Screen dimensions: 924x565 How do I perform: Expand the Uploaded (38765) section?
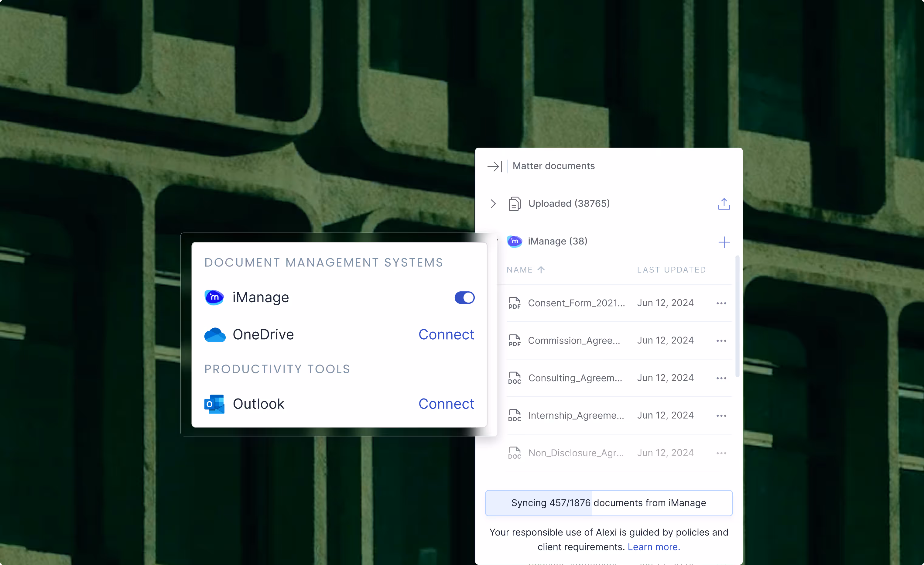(x=493, y=204)
